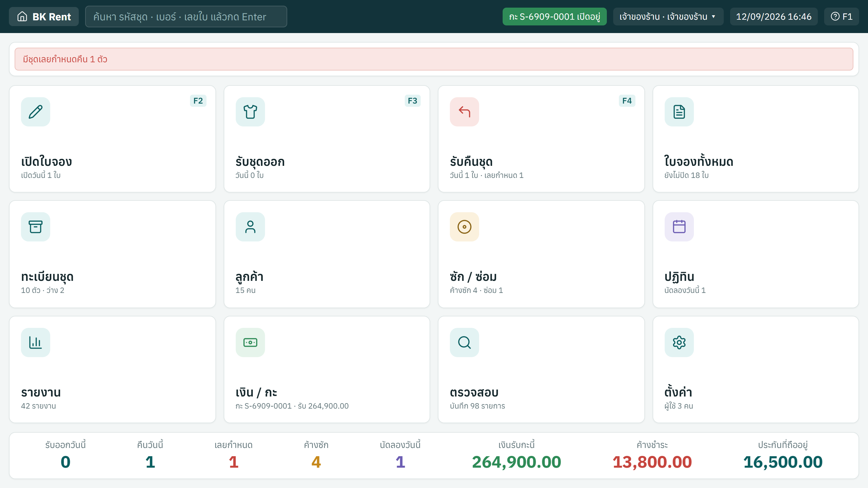Click the home icon next to BK Rent
Screen dimensions: 868x488
tap(22, 17)
